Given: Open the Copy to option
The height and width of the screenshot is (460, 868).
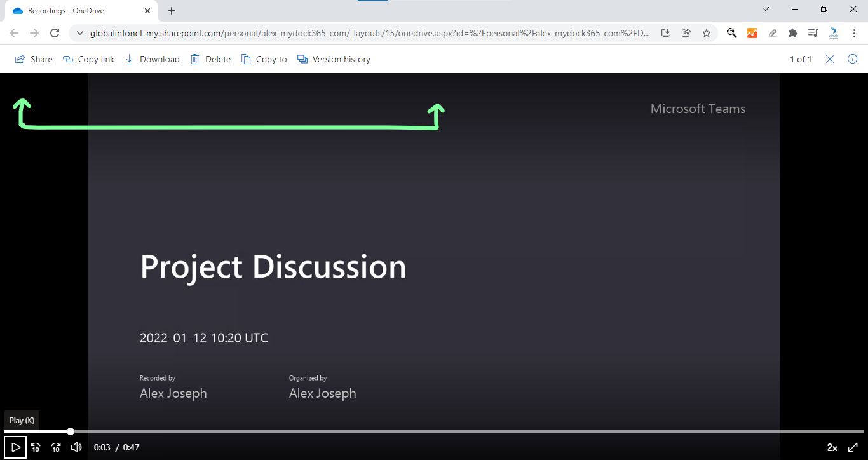Looking at the screenshot, I should [264, 59].
